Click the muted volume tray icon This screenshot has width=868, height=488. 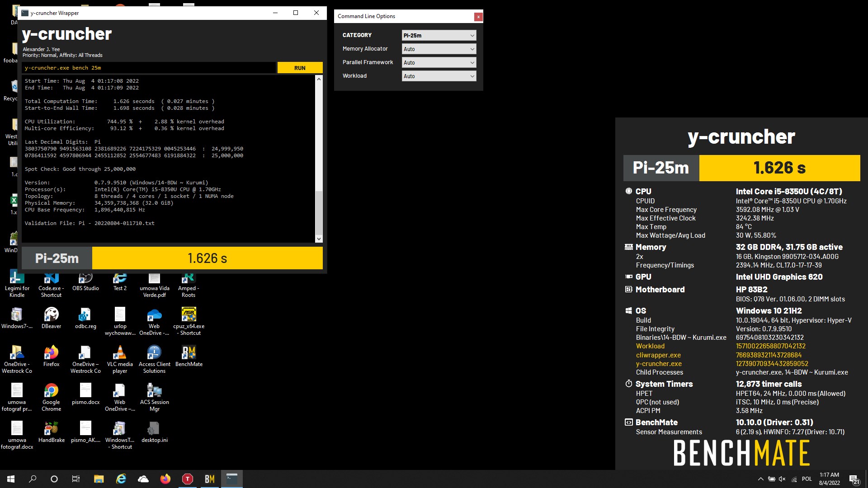coord(783,479)
